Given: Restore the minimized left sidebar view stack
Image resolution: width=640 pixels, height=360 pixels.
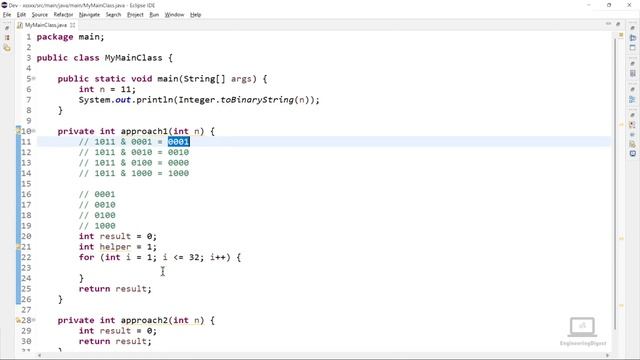Looking at the screenshot, I should point(7,28).
